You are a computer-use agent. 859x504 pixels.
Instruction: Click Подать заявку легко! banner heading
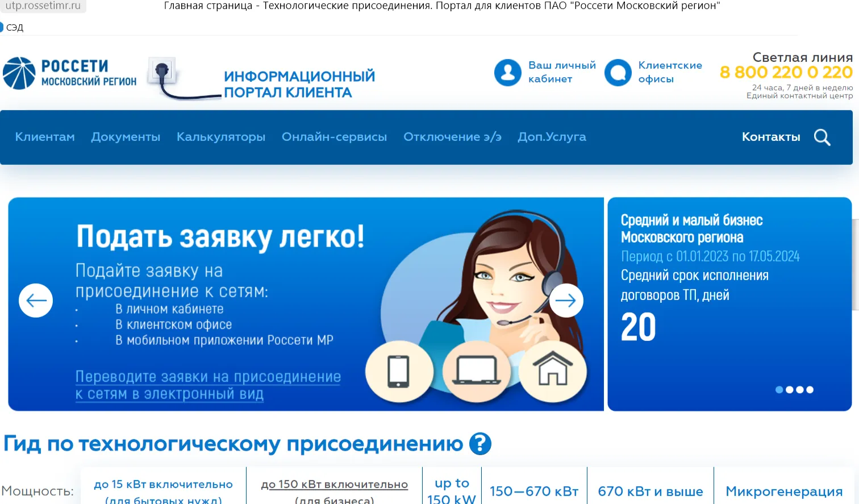[220, 237]
